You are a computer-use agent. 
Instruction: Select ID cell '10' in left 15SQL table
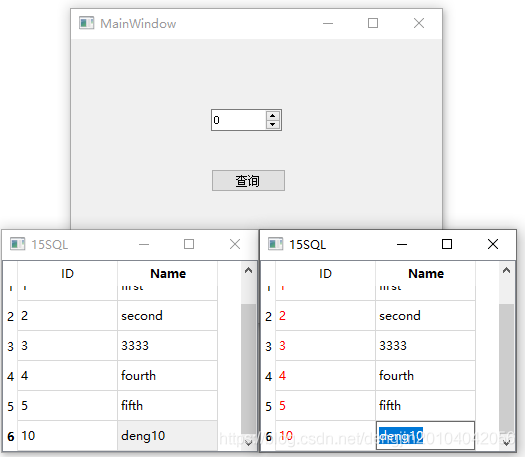tap(67, 436)
